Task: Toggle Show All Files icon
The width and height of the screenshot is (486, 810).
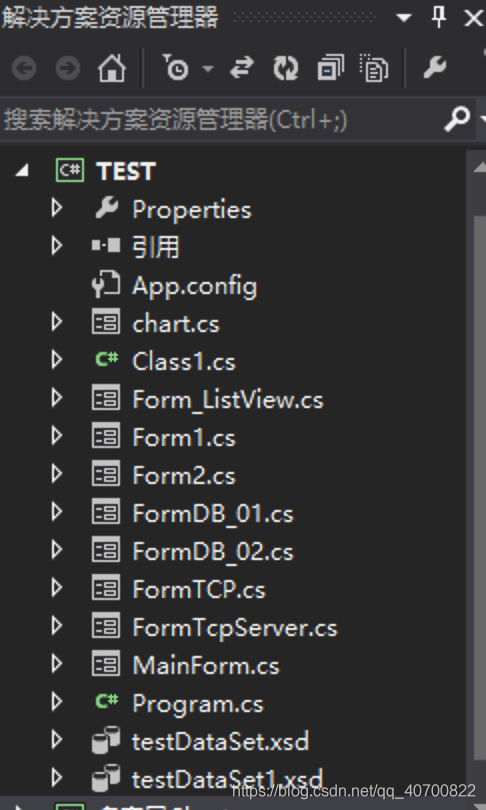Action: tap(374, 68)
